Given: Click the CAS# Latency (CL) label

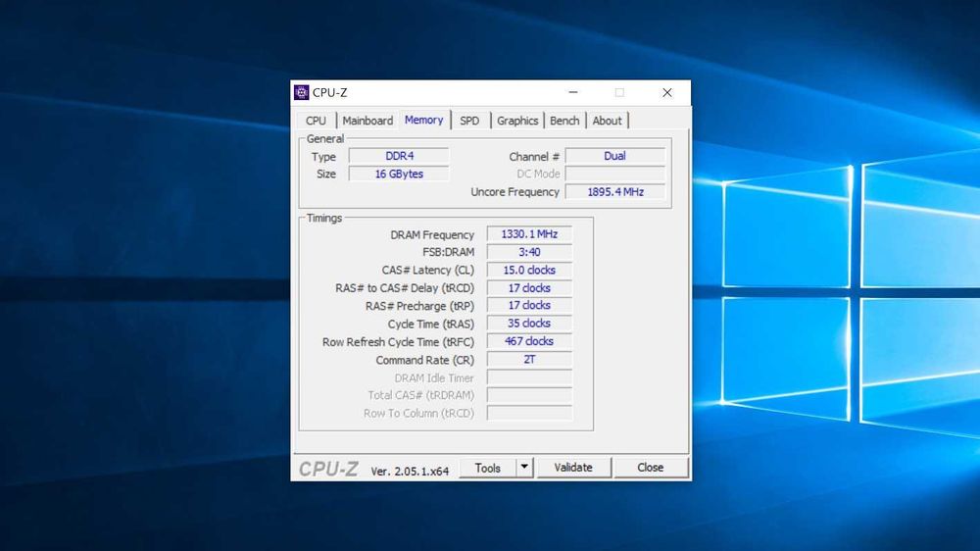Looking at the screenshot, I should (428, 271).
